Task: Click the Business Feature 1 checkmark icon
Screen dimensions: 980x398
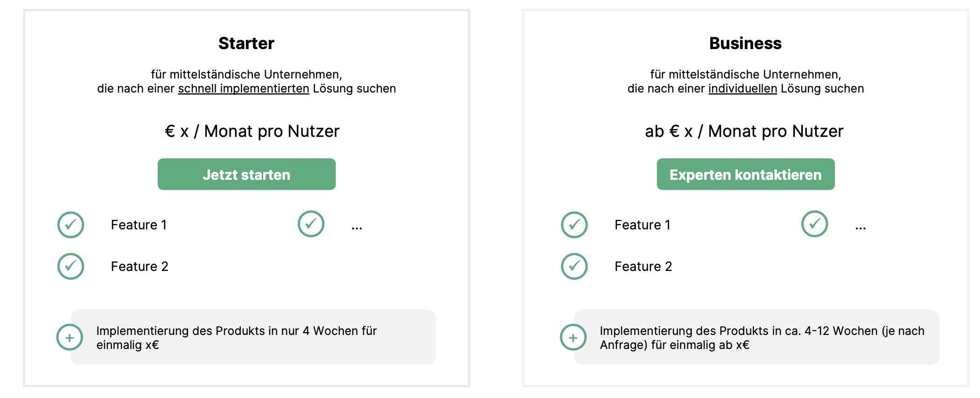Action: pyautogui.click(x=574, y=225)
